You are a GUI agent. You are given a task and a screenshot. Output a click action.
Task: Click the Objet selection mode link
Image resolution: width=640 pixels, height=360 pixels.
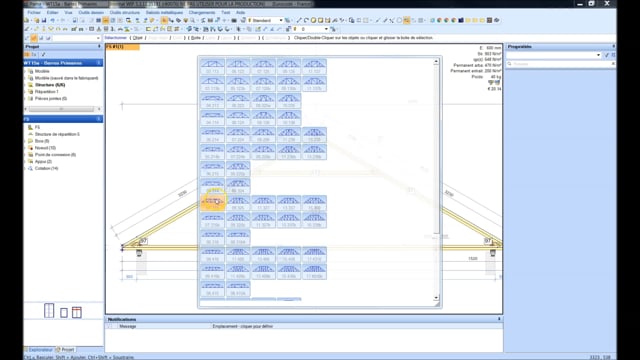coord(138,38)
